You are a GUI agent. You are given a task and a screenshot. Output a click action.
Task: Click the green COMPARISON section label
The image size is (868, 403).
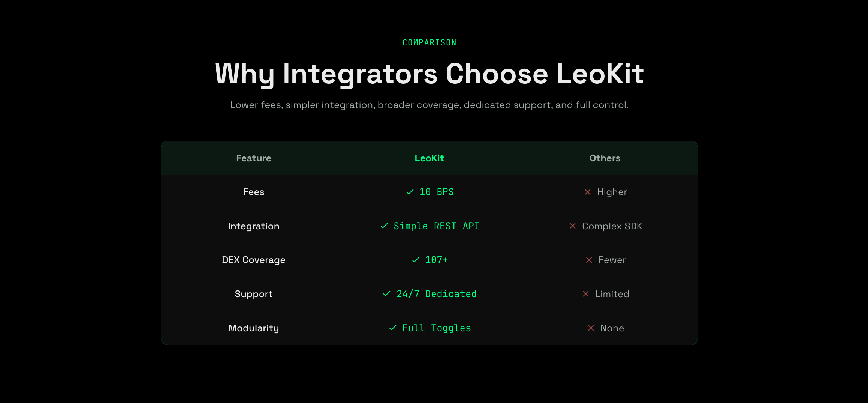[429, 43]
